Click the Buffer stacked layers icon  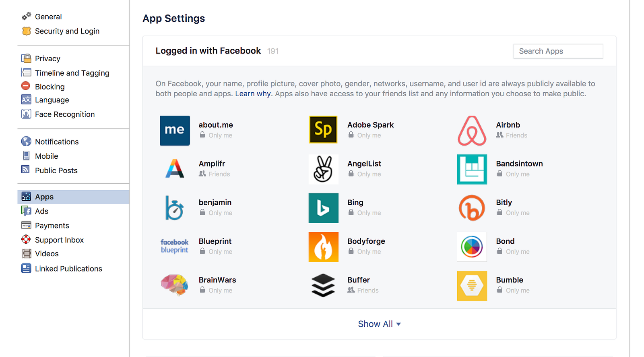coord(323,286)
